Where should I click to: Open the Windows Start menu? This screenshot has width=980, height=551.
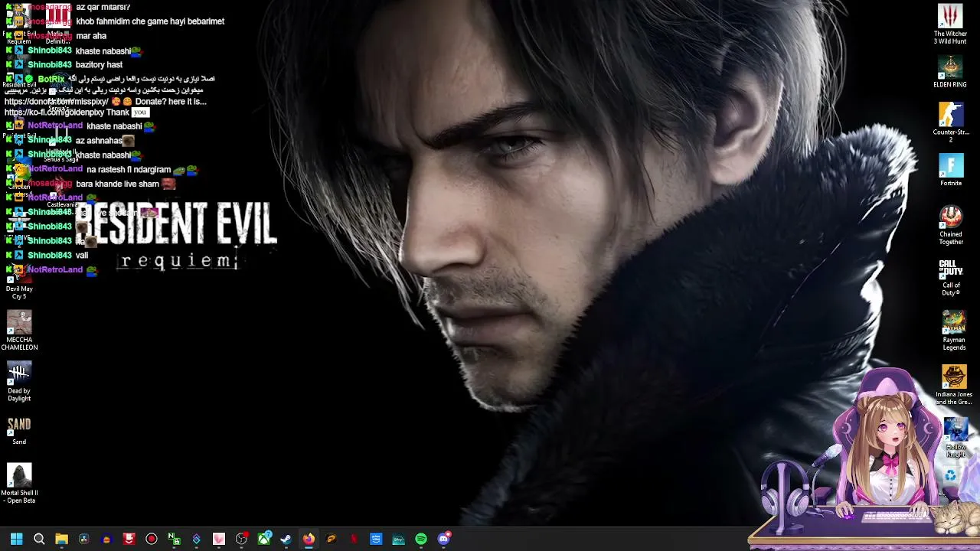point(16,539)
